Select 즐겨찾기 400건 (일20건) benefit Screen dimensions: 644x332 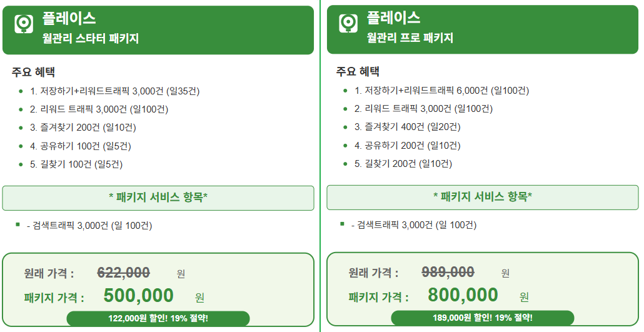tap(408, 127)
